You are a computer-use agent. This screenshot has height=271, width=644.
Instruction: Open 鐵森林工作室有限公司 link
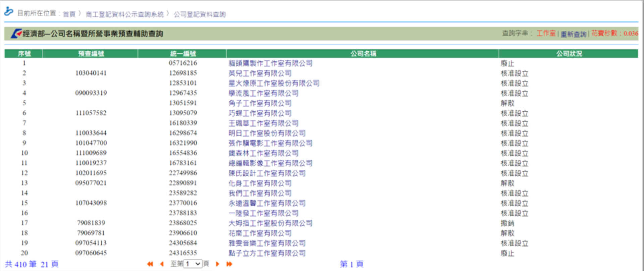[x=263, y=153]
